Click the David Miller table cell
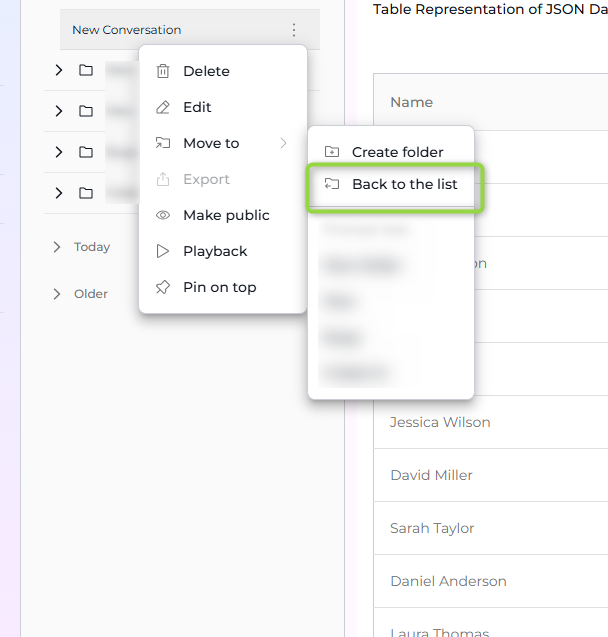Viewport: 608px width, 637px height. pos(491,475)
